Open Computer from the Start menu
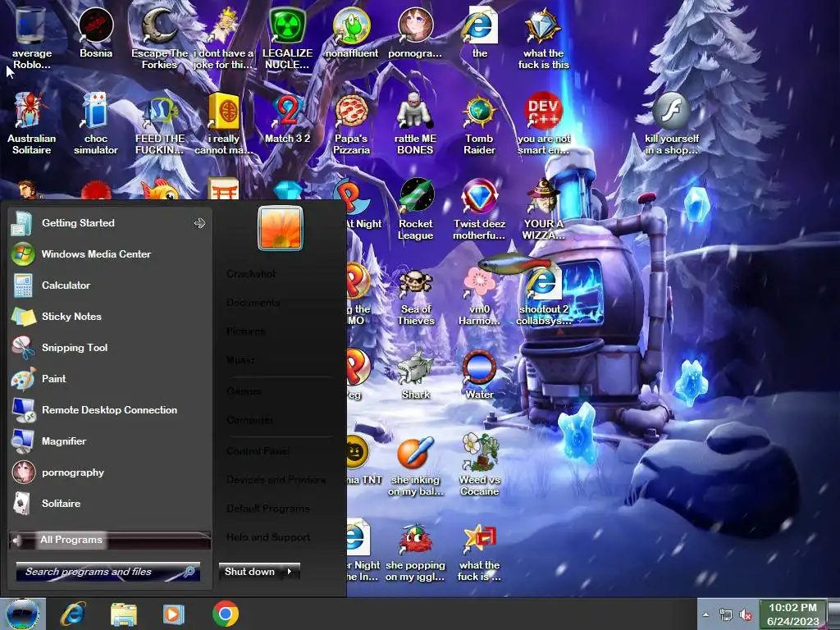 249,419
